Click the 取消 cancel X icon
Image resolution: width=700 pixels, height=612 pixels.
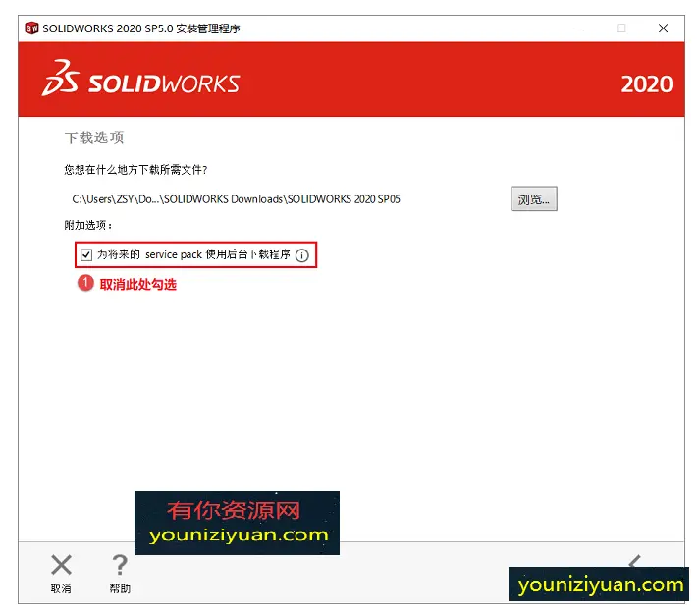coord(61,565)
